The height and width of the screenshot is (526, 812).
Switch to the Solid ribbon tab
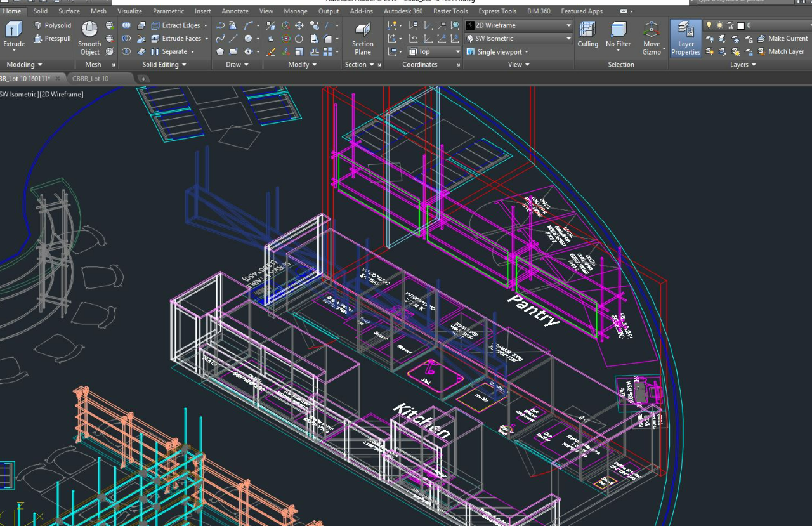(40, 11)
